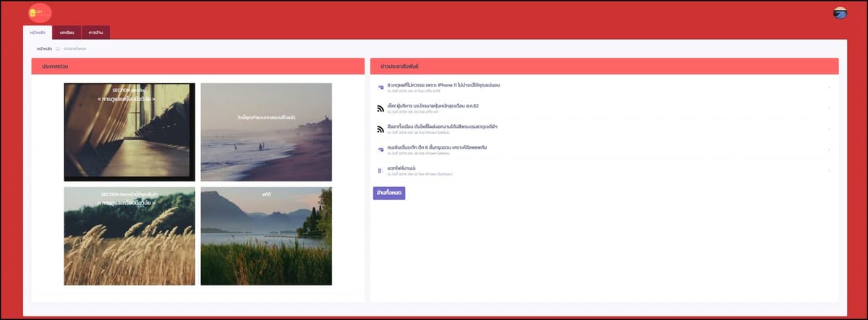
Task: Click the books icon beside the แจกไฟล์งาน item
Action: tap(380, 170)
